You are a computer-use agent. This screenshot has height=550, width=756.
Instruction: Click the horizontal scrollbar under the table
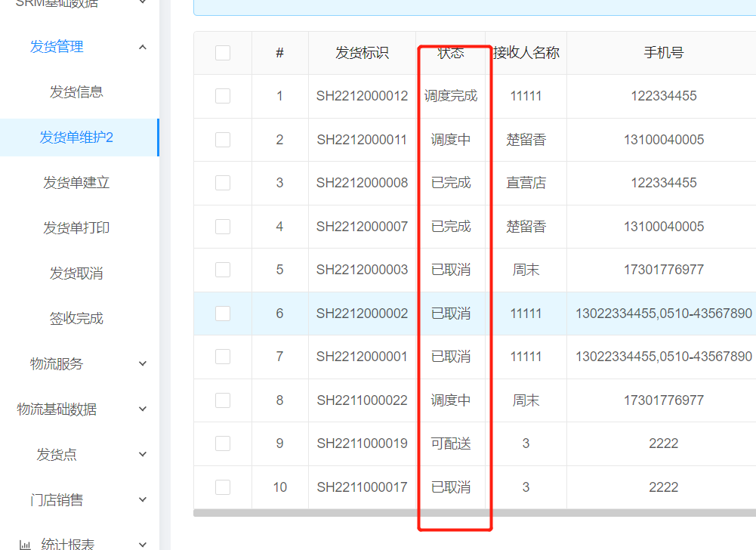(474, 513)
